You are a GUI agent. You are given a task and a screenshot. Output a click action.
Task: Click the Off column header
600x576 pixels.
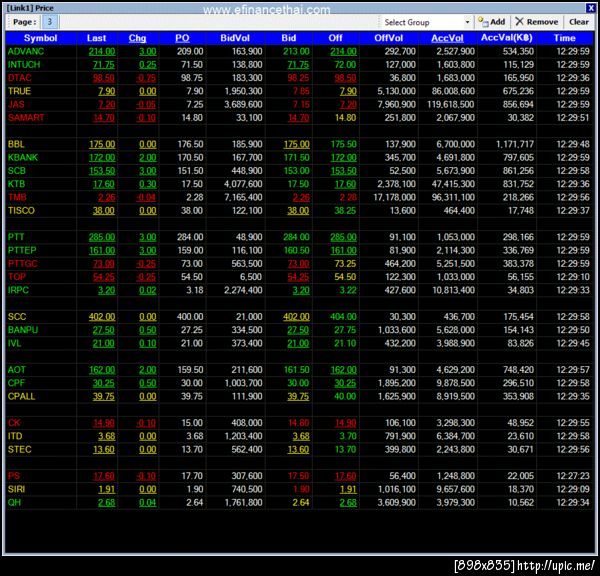pyautogui.click(x=335, y=38)
